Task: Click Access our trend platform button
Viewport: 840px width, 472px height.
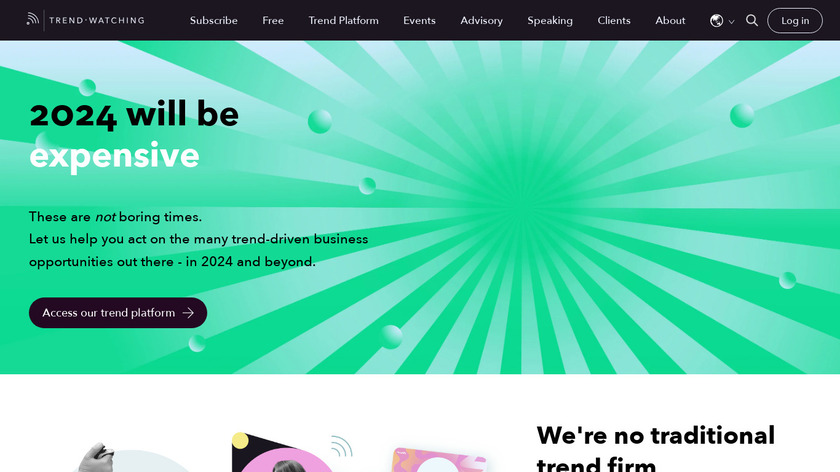Action: pyautogui.click(x=118, y=313)
